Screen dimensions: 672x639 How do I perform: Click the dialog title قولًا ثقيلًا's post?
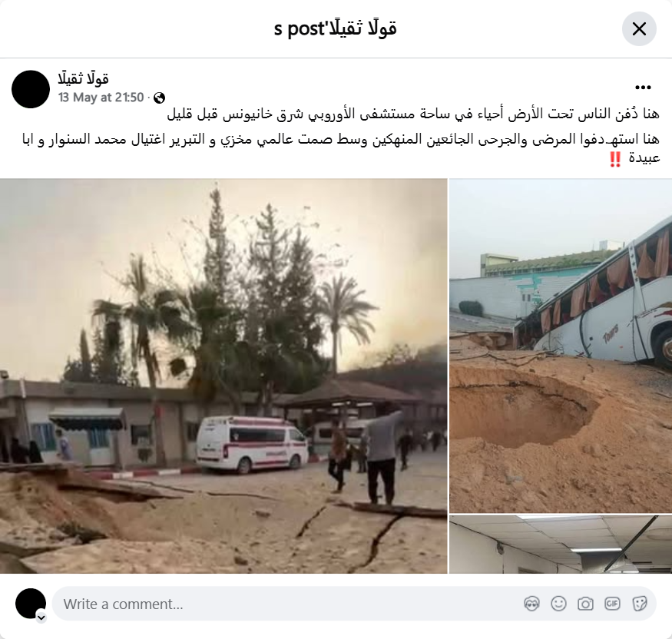click(335, 28)
